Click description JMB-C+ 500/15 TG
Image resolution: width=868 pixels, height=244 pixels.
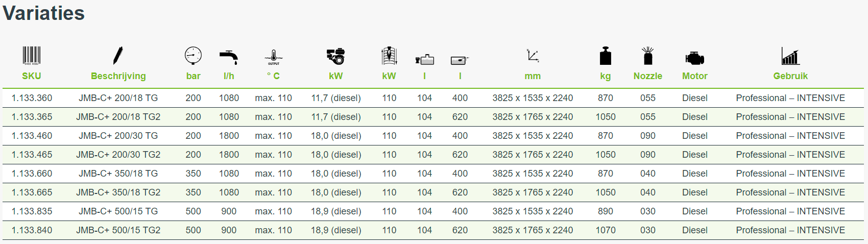point(118,211)
